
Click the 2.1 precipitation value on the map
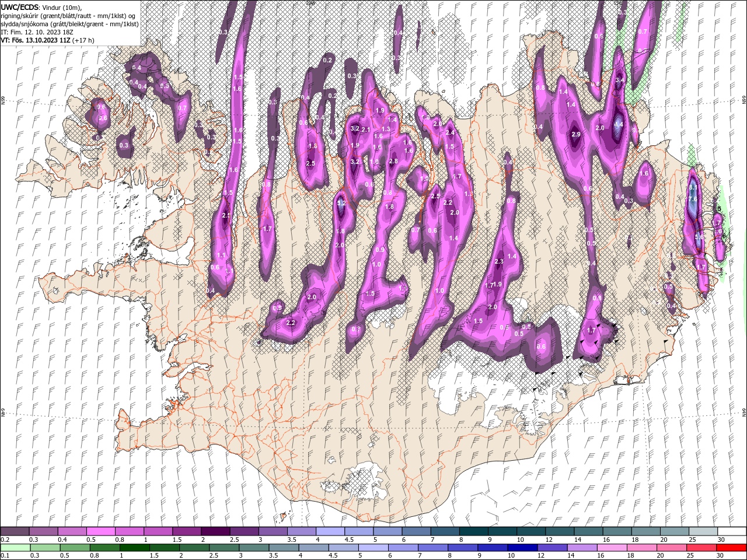[x=366, y=129]
